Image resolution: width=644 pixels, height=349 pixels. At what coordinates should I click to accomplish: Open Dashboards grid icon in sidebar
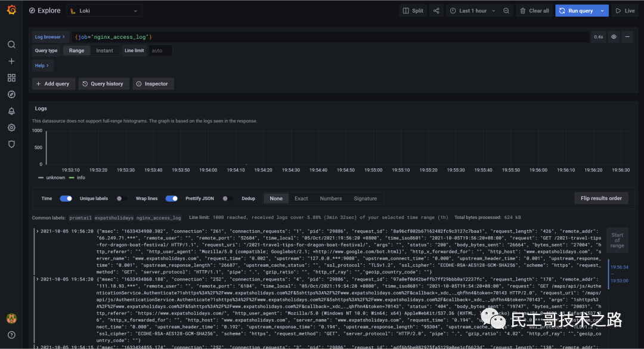coord(11,78)
